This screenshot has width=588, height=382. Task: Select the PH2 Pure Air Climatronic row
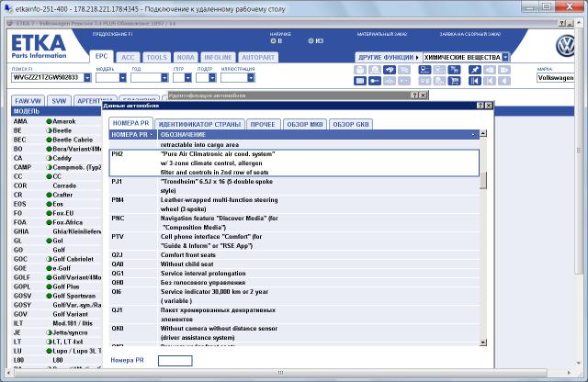click(x=294, y=163)
